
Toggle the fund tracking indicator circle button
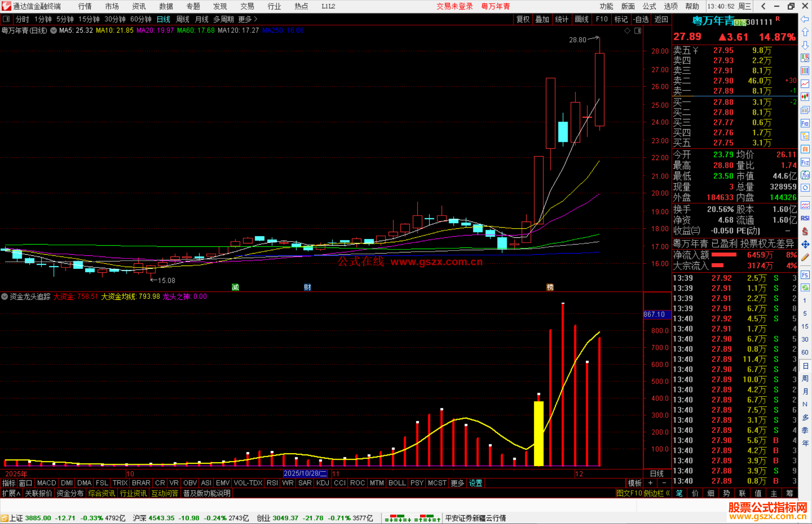[5, 296]
